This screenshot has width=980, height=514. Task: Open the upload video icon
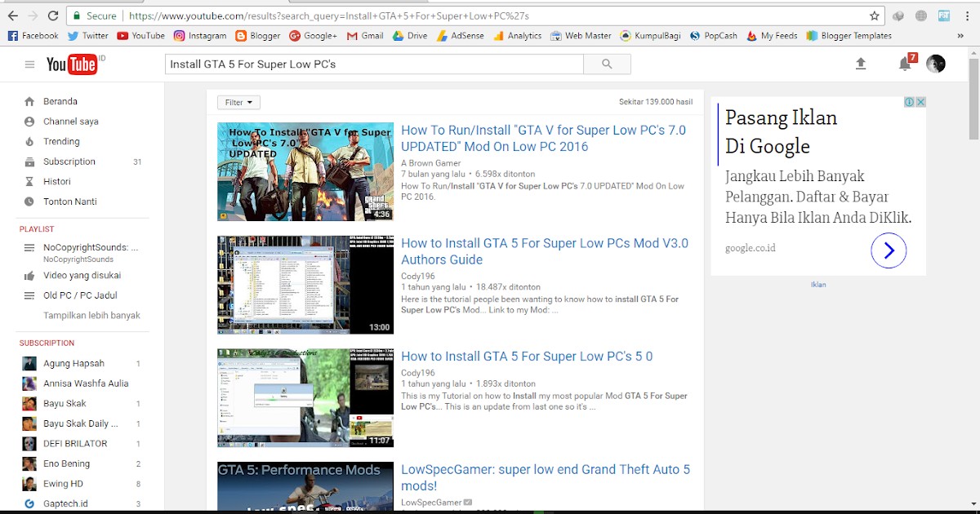(861, 64)
